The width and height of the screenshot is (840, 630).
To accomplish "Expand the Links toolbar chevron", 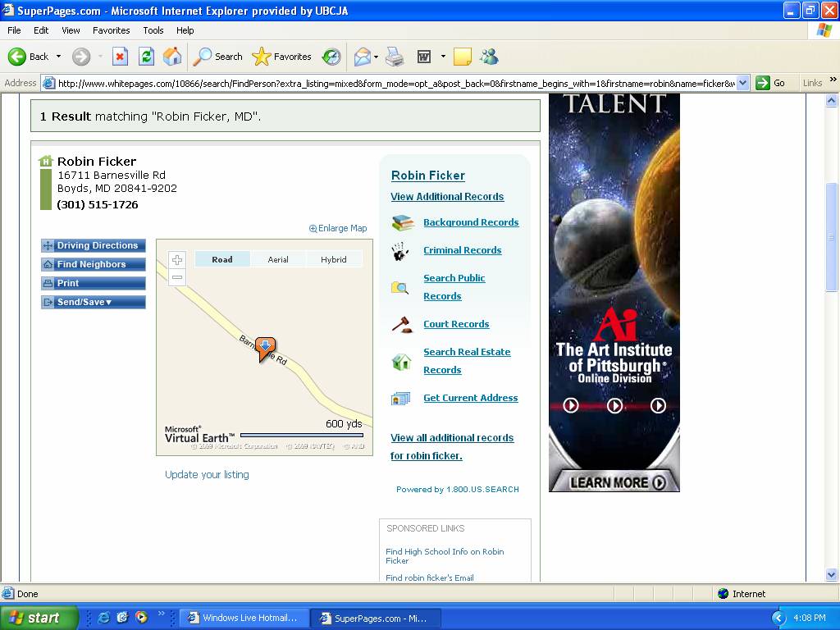I will click(x=833, y=80).
